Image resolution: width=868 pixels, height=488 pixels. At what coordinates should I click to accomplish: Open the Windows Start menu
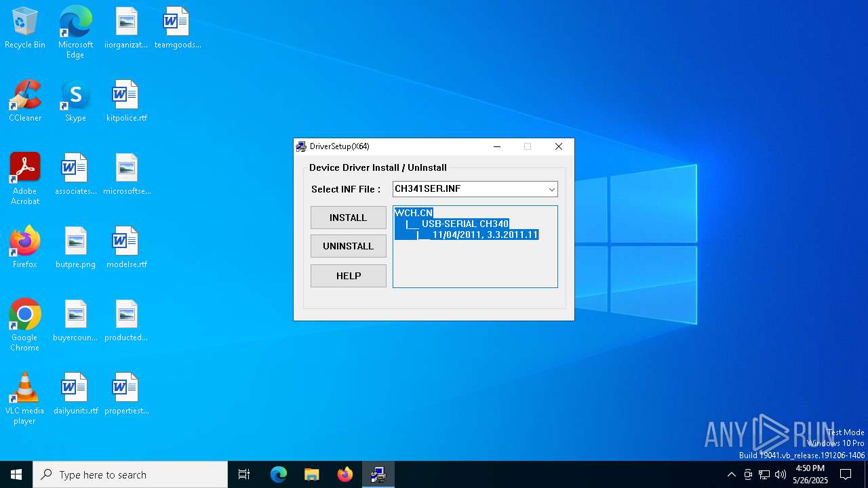tap(16, 474)
